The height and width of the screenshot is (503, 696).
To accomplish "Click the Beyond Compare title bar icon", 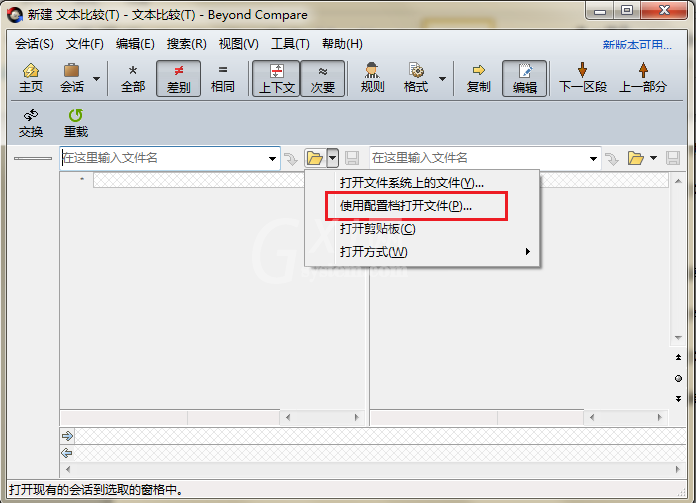I will pos(15,15).
